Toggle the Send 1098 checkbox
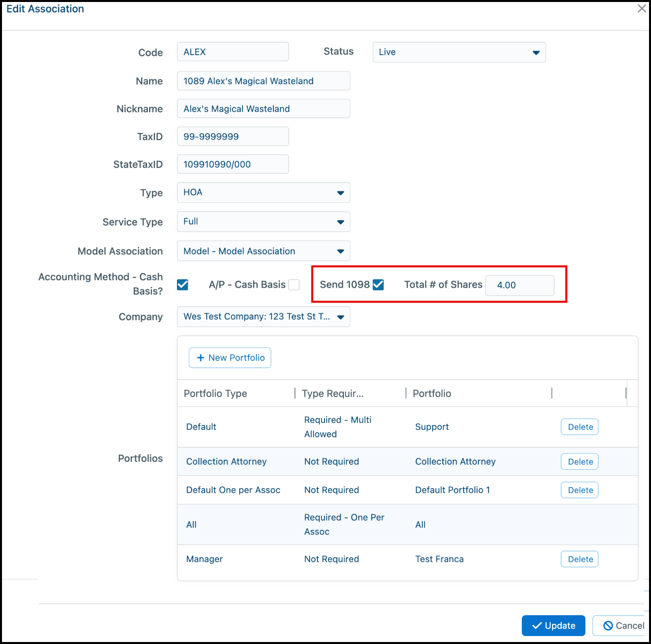The image size is (651, 644). 378,285
